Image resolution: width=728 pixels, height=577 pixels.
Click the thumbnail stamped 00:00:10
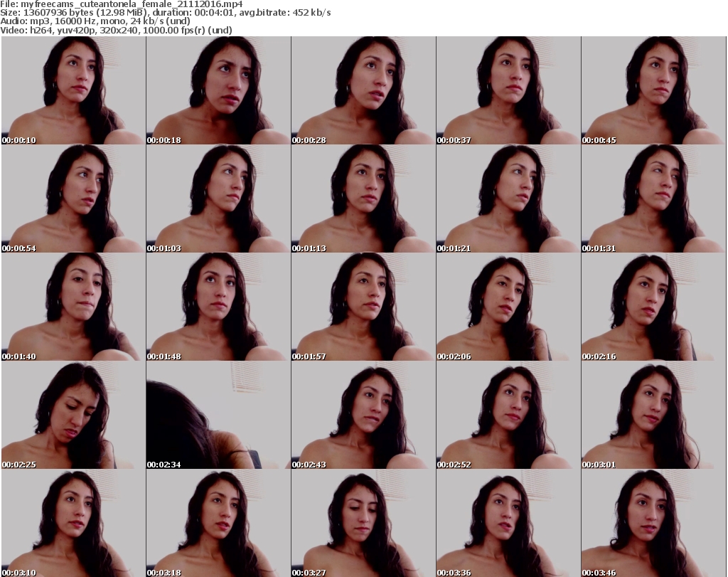point(73,90)
